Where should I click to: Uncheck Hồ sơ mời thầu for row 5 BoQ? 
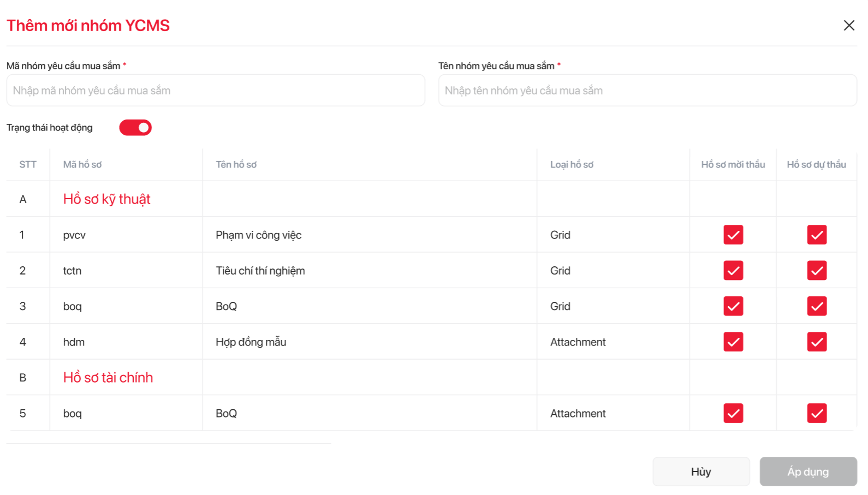733,413
